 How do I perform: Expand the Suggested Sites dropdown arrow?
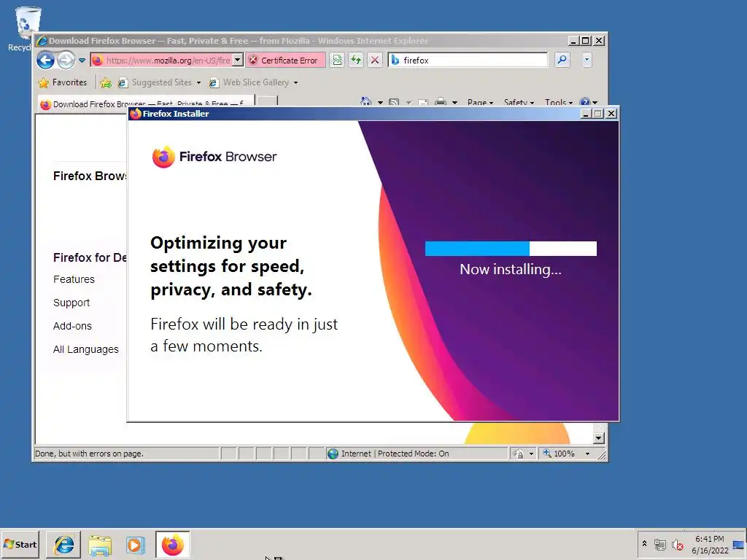tap(198, 83)
